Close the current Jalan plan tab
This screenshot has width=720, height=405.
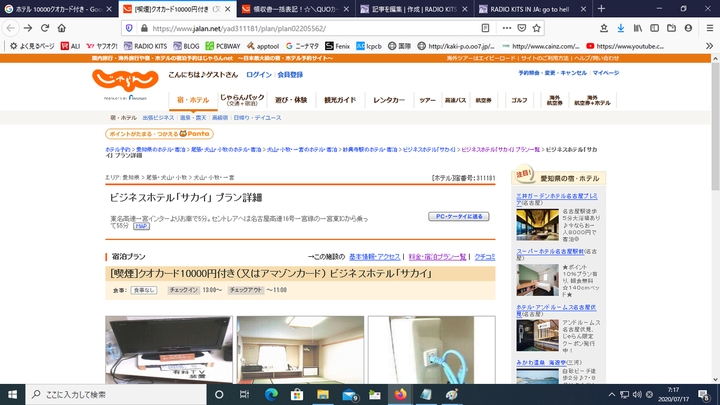[227, 9]
